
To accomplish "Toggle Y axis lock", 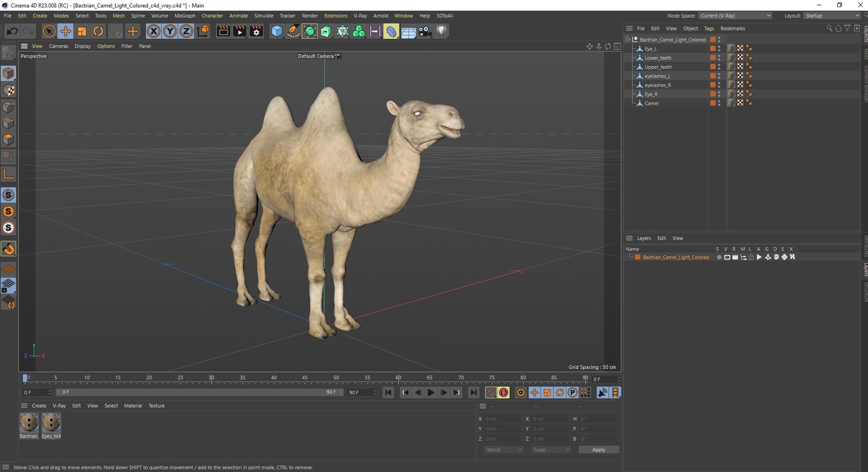I will pyautogui.click(x=170, y=31).
